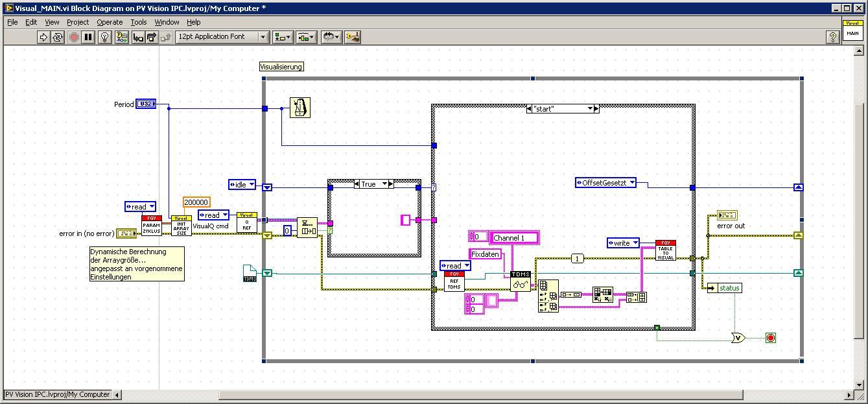Image resolution: width=868 pixels, height=404 pixels.
Task: Open the 'read' enum above REF TDMS
Action: pos(455,266)
